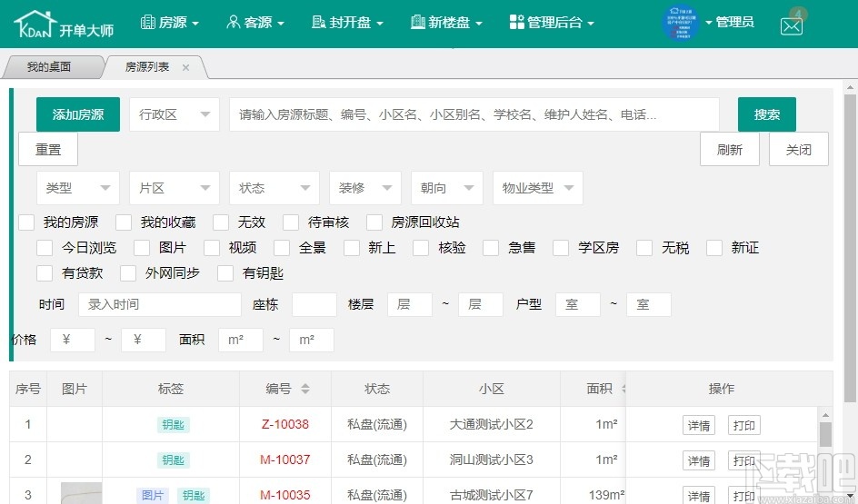
Task: Open 片区 dropdown
Action: coord(174,188)
